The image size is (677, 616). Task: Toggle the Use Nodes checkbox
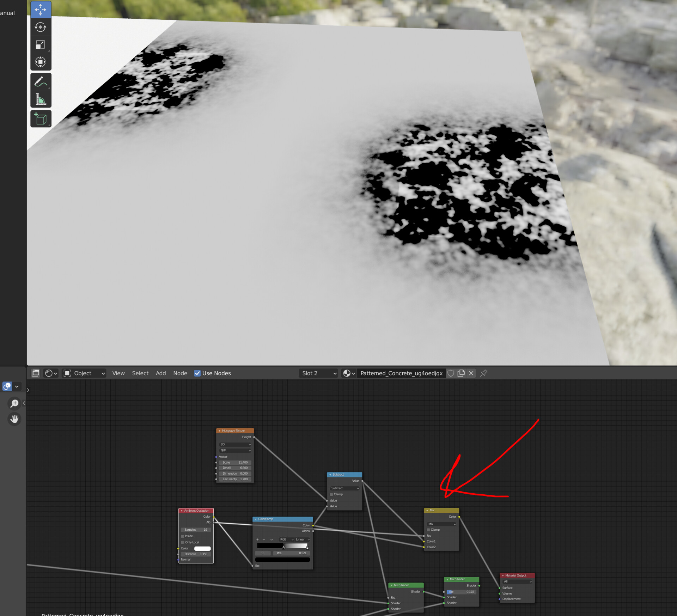[197, 373]
